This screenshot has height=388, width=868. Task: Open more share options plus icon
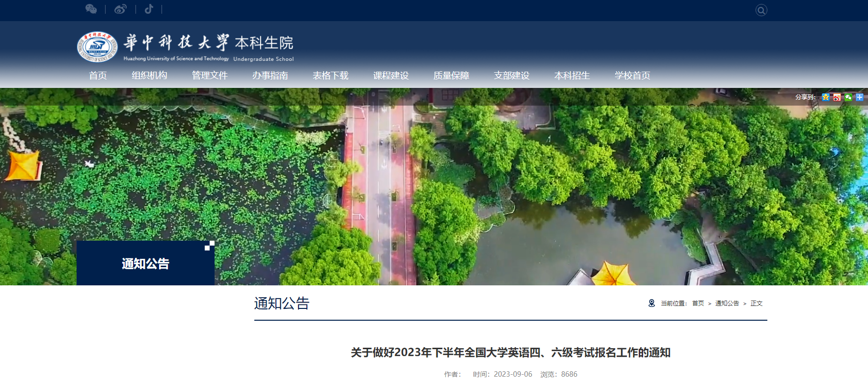point(860,97)
